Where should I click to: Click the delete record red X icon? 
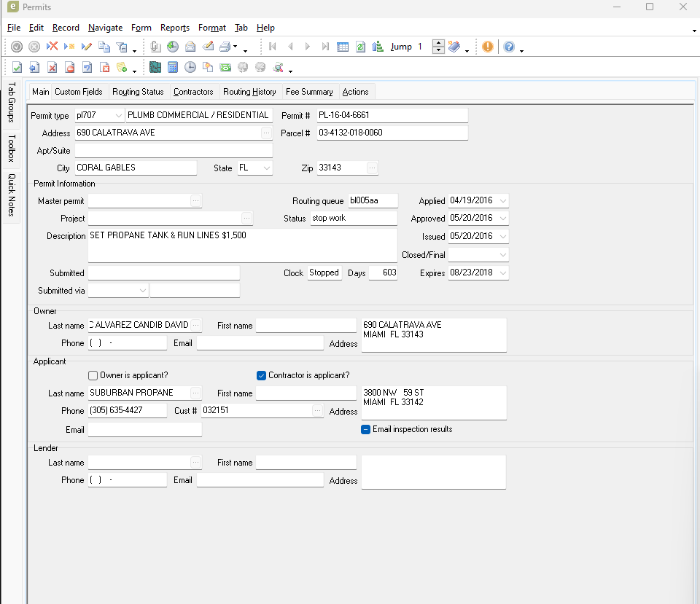click(x=52, y=47)
